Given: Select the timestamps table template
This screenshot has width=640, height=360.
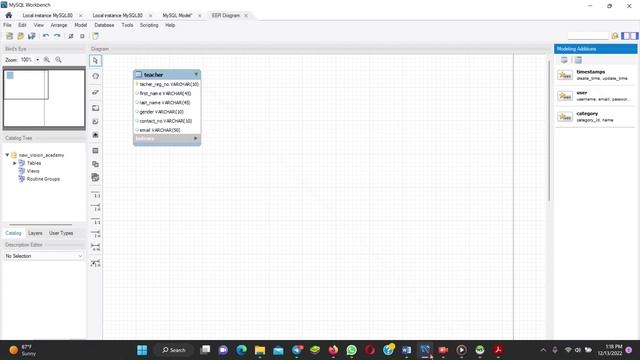Looking at the screenshot, I should pyautogui.click(x=595, y=75).
